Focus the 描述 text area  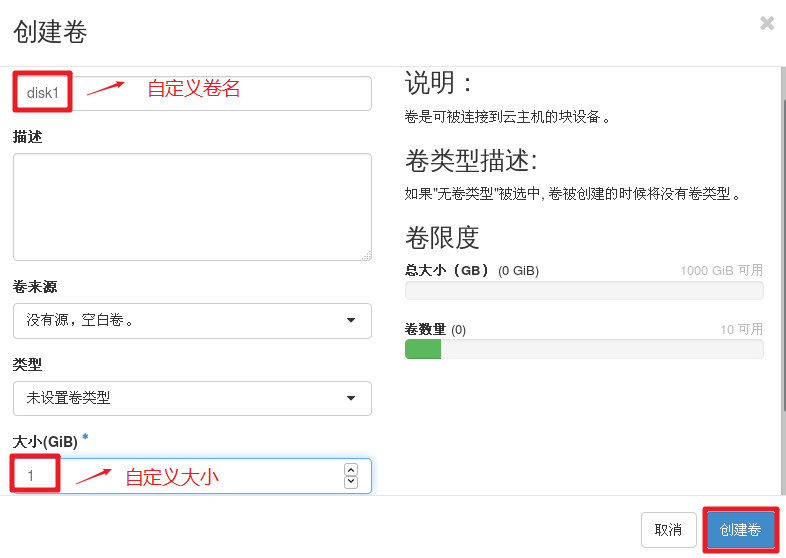coord(192,206)
